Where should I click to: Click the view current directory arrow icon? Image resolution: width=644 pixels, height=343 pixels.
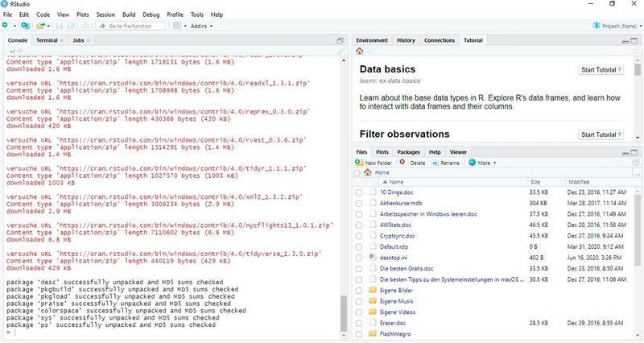tap(19, 51)
